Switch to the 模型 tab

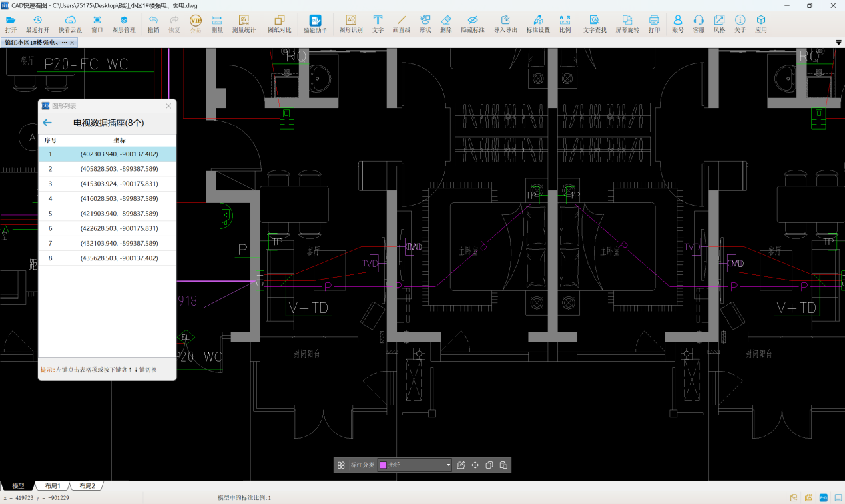(18, 486)
